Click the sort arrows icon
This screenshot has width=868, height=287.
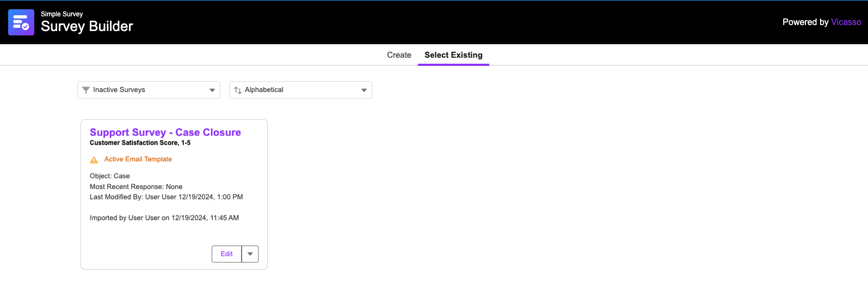237,90
